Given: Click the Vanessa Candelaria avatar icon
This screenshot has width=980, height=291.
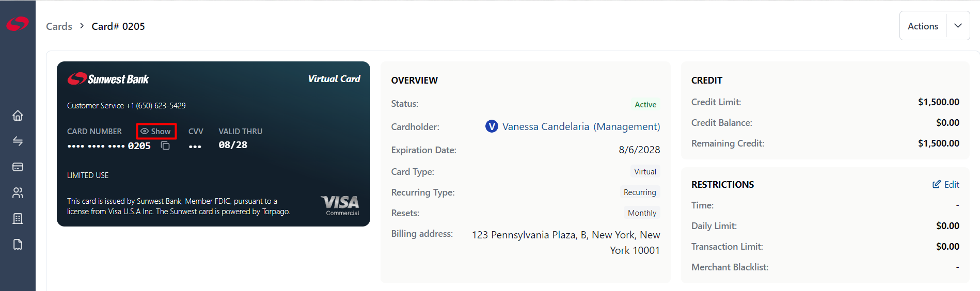Looking at the screenshot, I should (492, 126).
